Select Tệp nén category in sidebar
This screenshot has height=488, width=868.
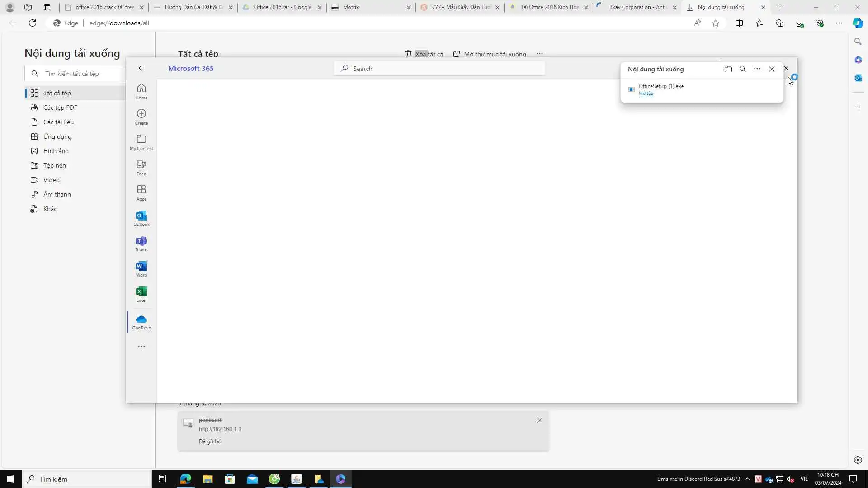(x=55, y=165)
